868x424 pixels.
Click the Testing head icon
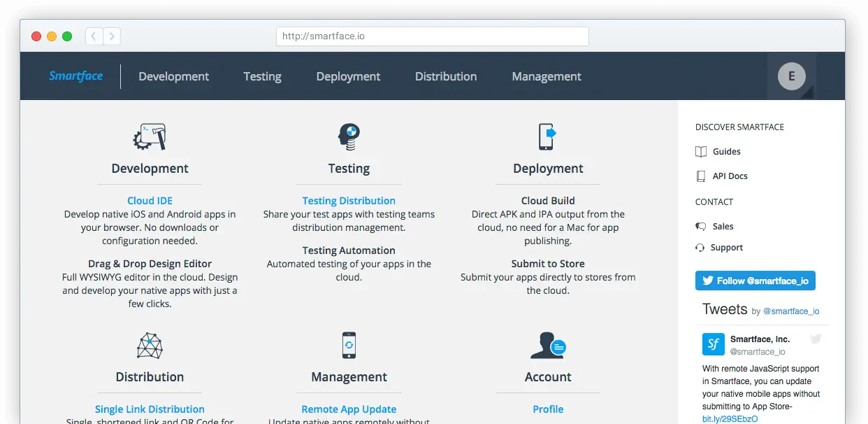click(349, 136)
